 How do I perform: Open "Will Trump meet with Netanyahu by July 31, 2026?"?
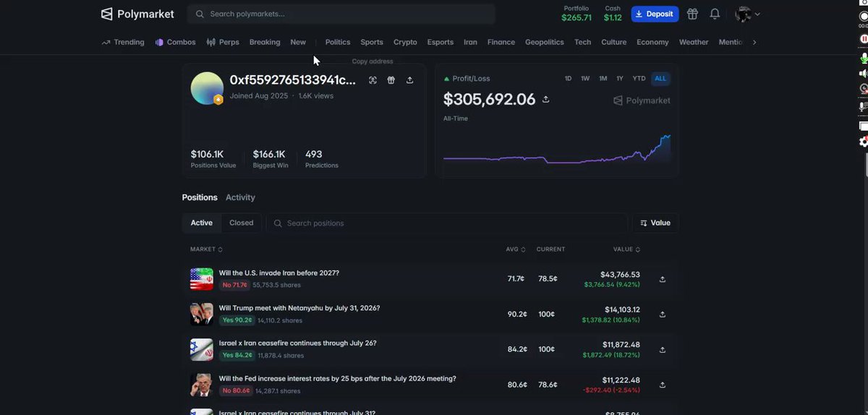click(x=299, y=308)
